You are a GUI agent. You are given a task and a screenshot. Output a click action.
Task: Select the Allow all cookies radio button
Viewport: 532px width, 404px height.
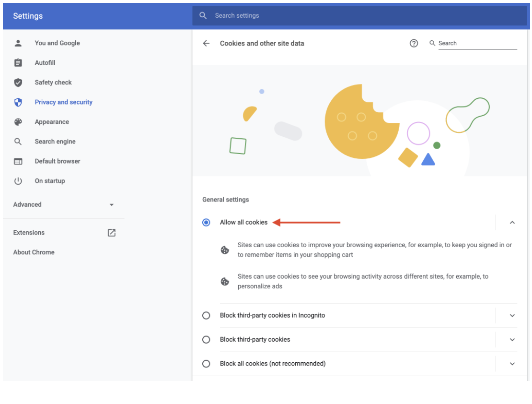(x=206, y=223)
